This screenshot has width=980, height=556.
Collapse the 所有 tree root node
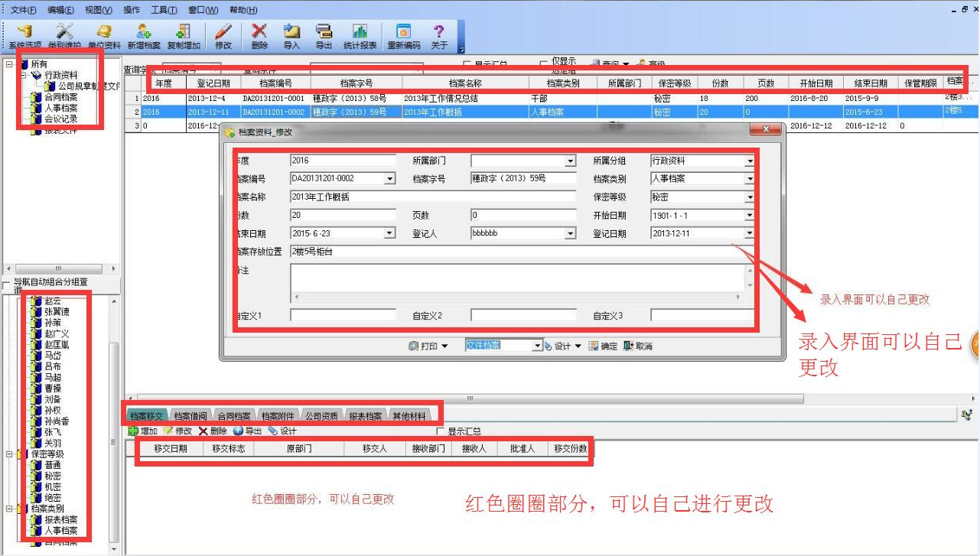(x=9, y=64)
